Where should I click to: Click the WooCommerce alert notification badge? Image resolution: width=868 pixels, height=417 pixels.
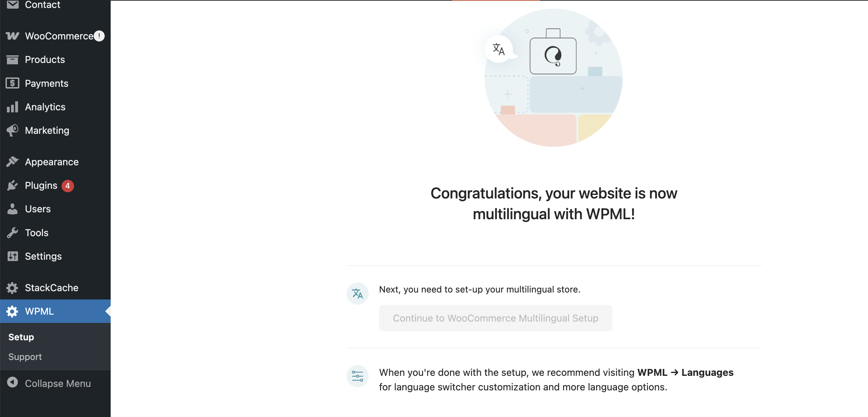coord(99,36)
